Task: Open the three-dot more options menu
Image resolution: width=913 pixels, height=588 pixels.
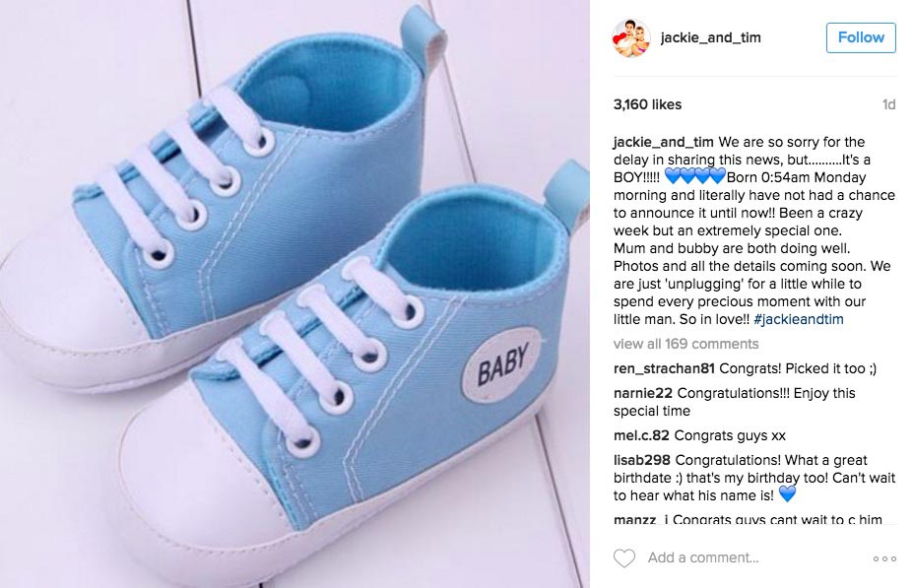Action: (884, 558)
